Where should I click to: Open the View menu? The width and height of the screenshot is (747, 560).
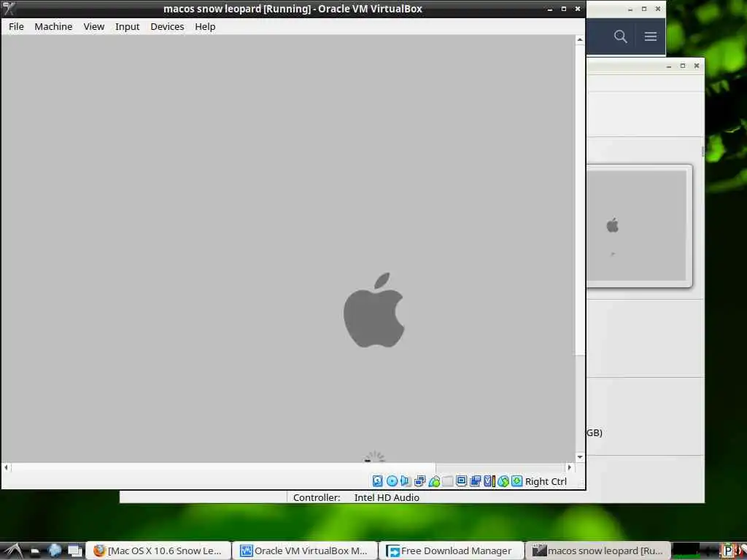point(94,27)
